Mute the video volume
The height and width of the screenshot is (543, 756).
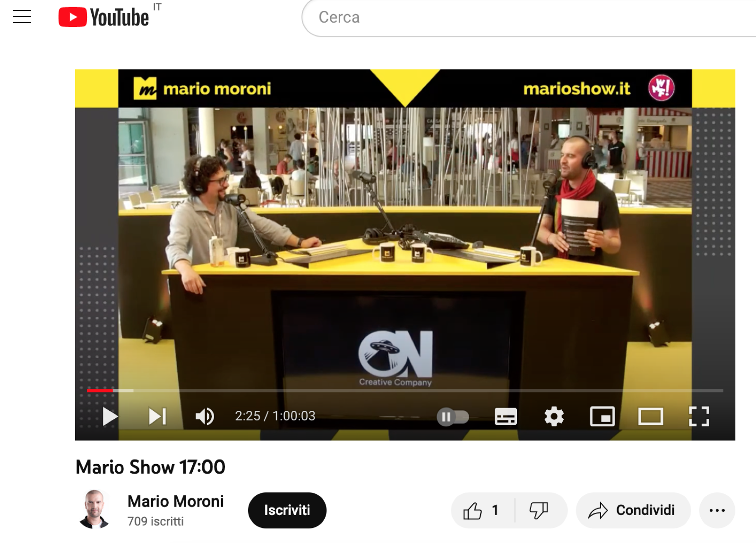(205, 416)
